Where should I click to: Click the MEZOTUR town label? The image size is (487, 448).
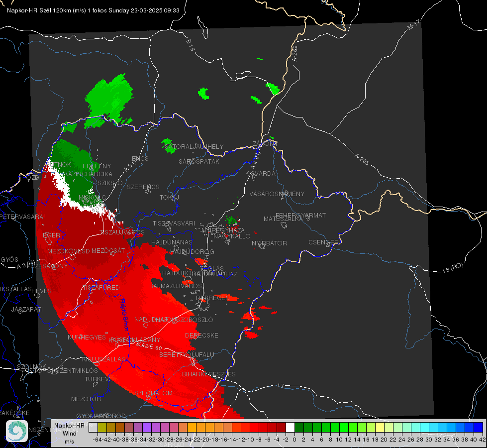coord(86,399)
